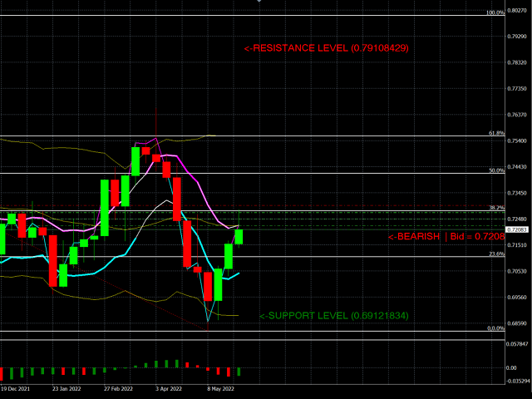Click price axis value 0.71510
The width and height of the screenshot is (532, 399).
tap(517, 245)
